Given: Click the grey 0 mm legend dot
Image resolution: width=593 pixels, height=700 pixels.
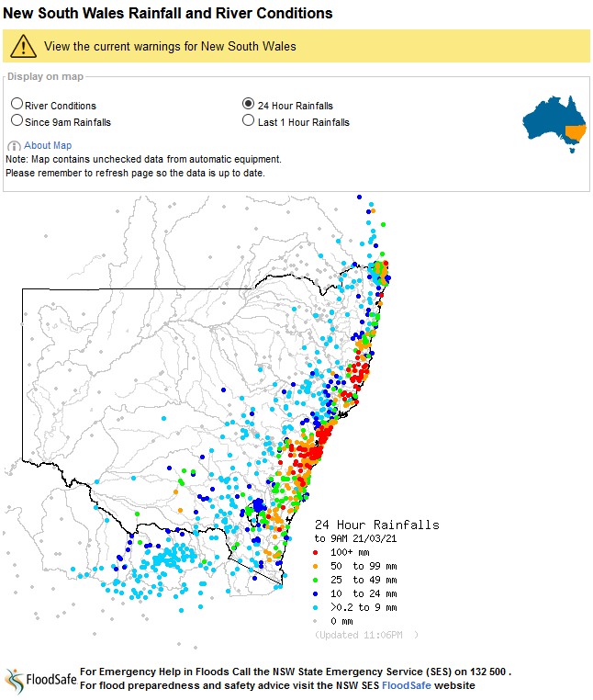Looking at the screenshot, I should tap(316, 621).
